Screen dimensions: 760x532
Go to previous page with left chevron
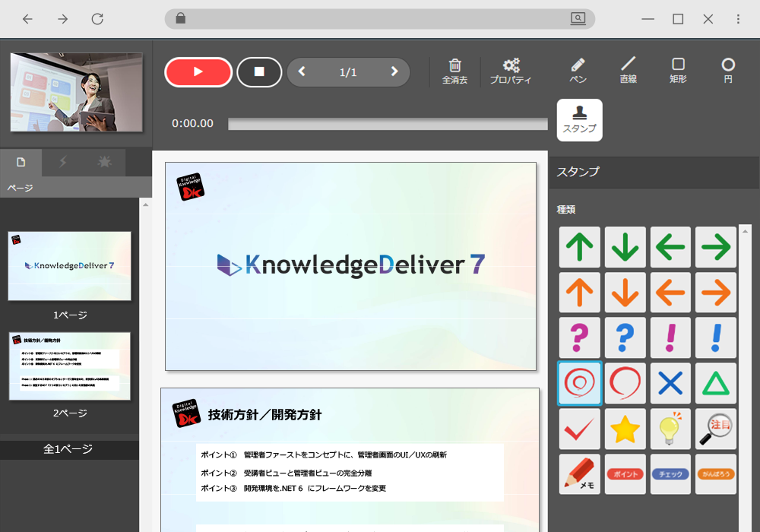pyautogui.click(x=302, y=71)
